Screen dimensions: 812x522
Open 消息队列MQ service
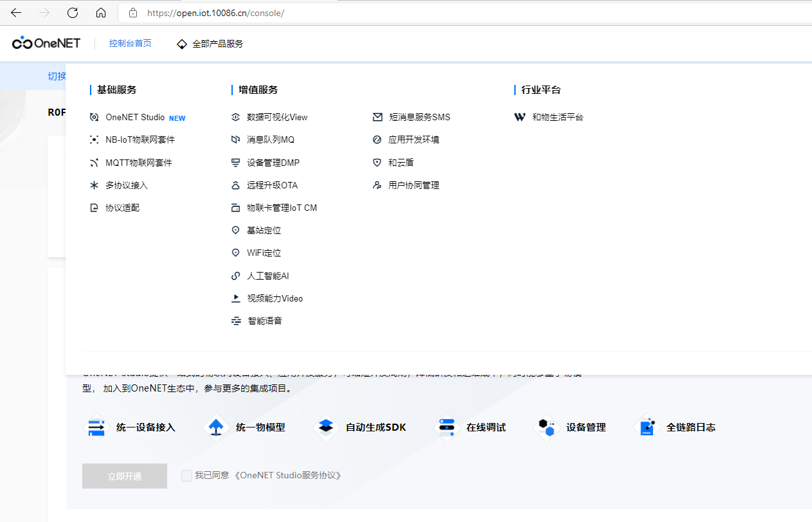point(266,139)
